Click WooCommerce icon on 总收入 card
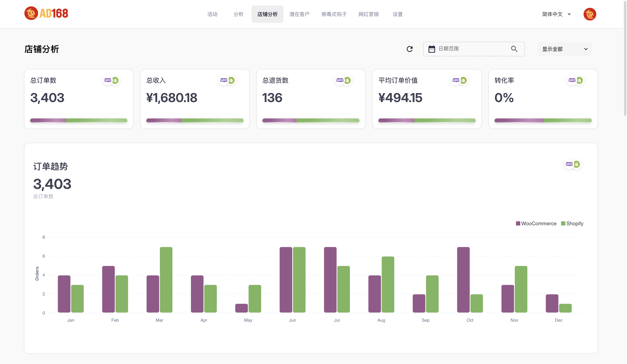This screenshot has height=364, width=627. (224, 80)
